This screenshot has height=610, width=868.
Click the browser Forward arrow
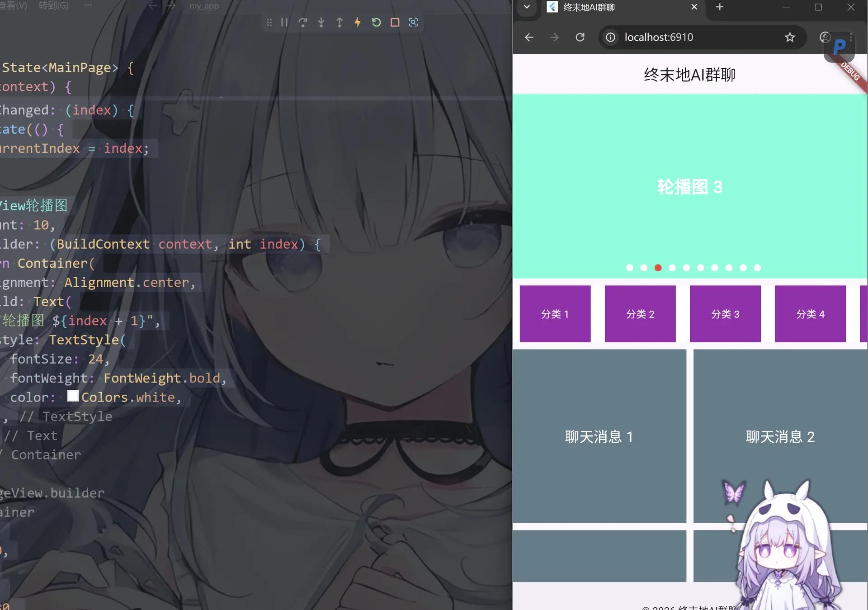point(554,37)
